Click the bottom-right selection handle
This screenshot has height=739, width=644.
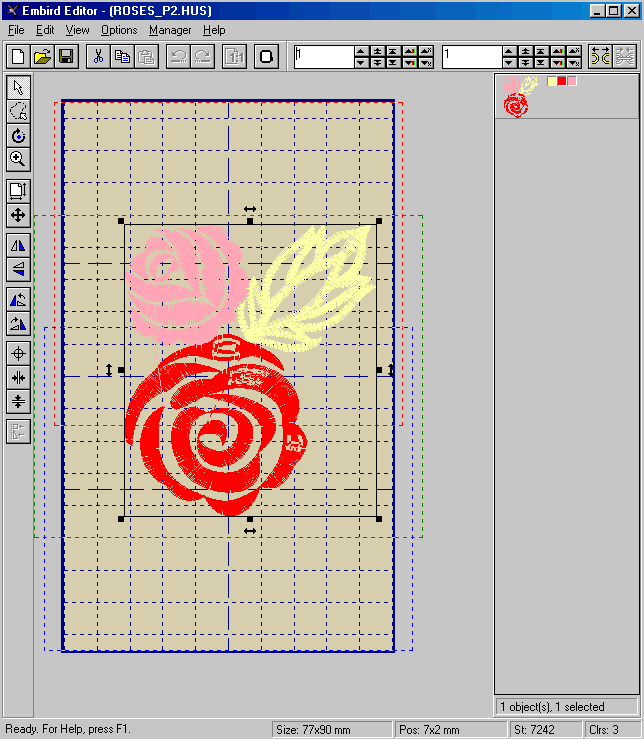[x=379, y=519]
